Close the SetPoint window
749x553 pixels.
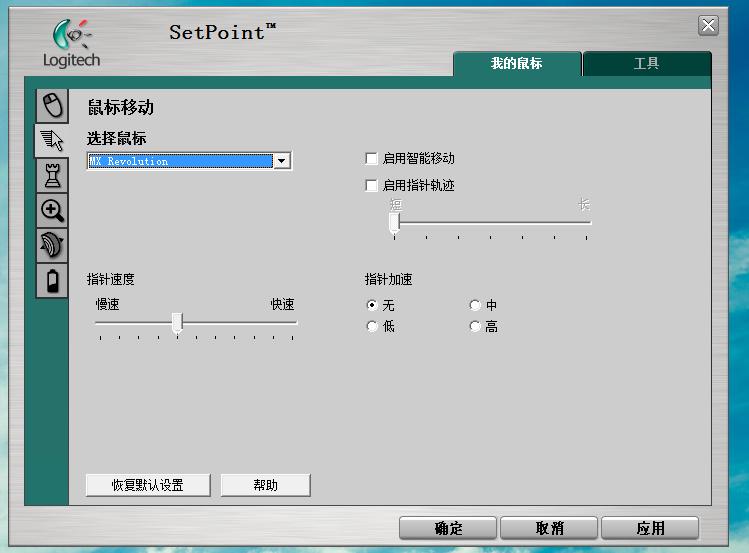(x=708, y=25)
